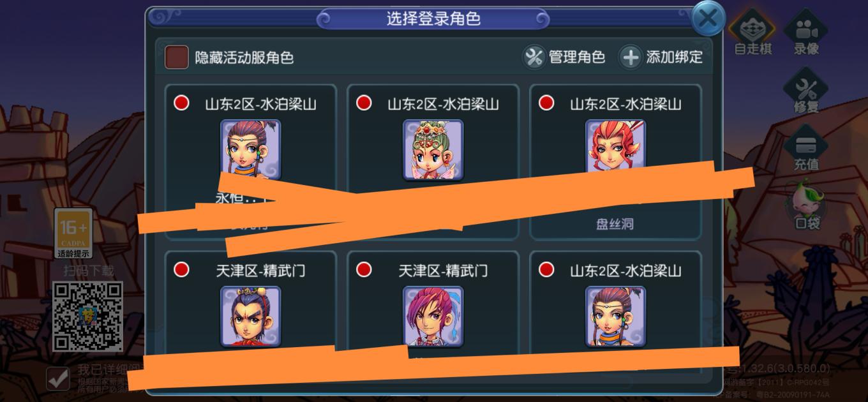Click the 16+ CADPA age rating icon
Viewport: 868px width, 402px height.
[73, 234]
